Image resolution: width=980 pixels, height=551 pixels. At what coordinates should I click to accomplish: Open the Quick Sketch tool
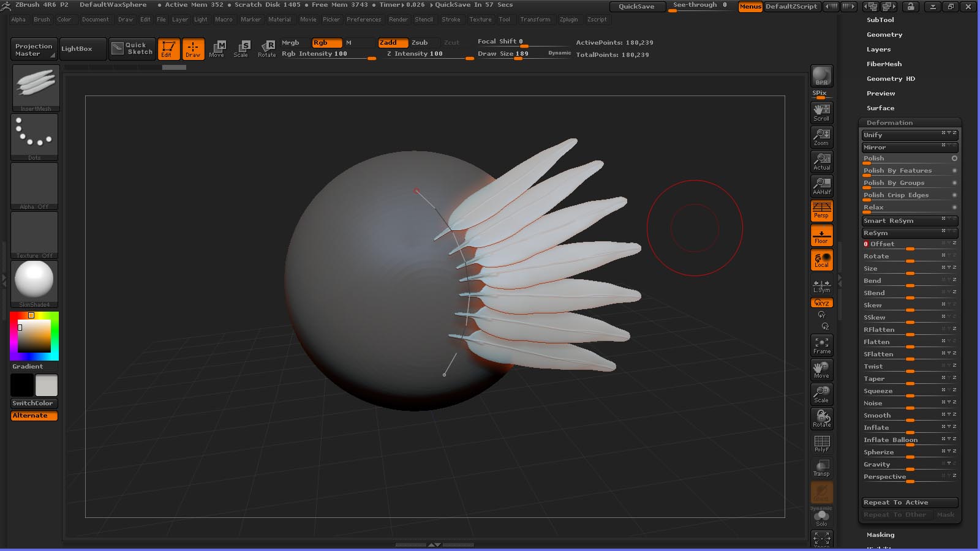(132, 48)
